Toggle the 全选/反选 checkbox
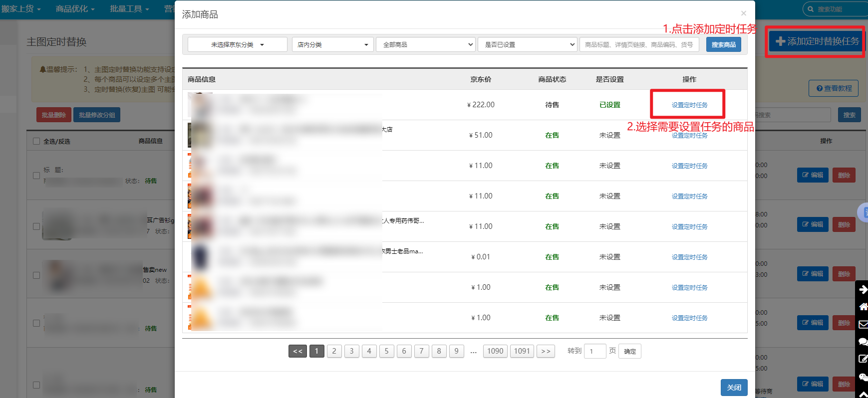 coord(36,141)
